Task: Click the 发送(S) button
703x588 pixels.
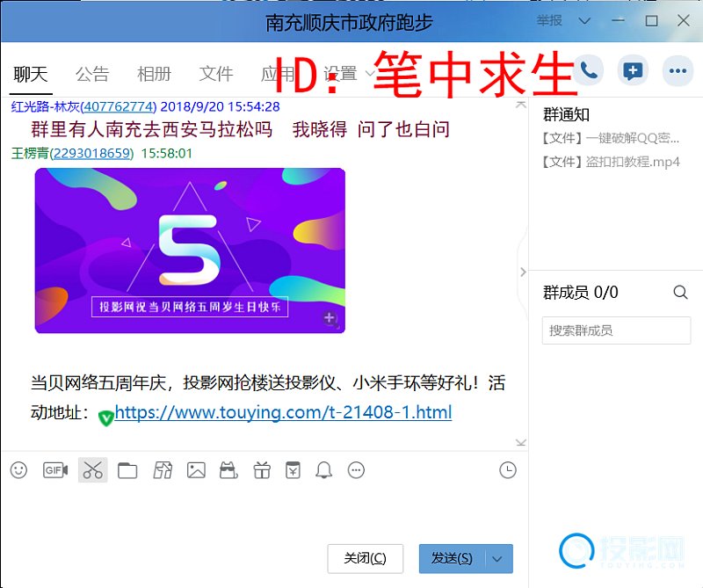Action: click(452, 559)
